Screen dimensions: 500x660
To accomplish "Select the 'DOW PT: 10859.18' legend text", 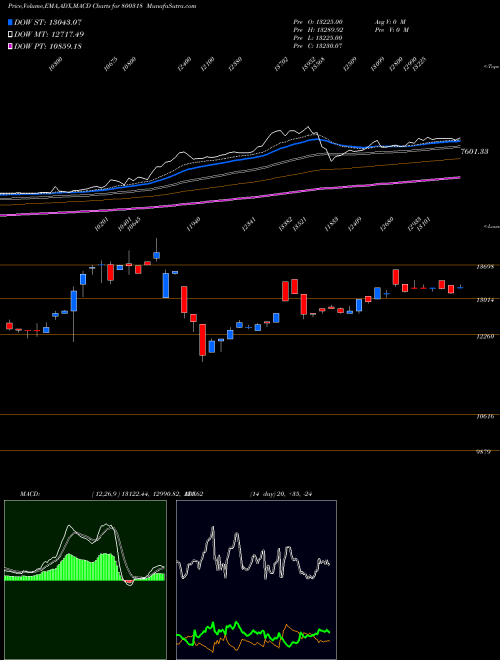I will (x=48, y=46).
